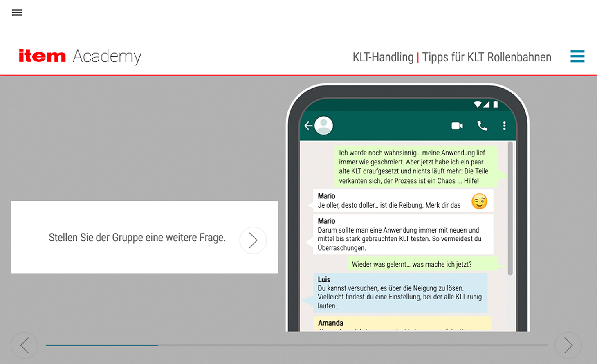Click the 'Wieder was gelernt' message
This screenshot has width=597, height=364.
(423, 264)
